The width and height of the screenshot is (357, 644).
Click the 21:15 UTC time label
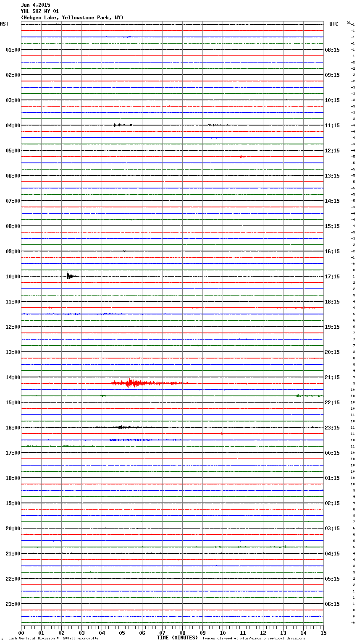[x=332, y=377]
